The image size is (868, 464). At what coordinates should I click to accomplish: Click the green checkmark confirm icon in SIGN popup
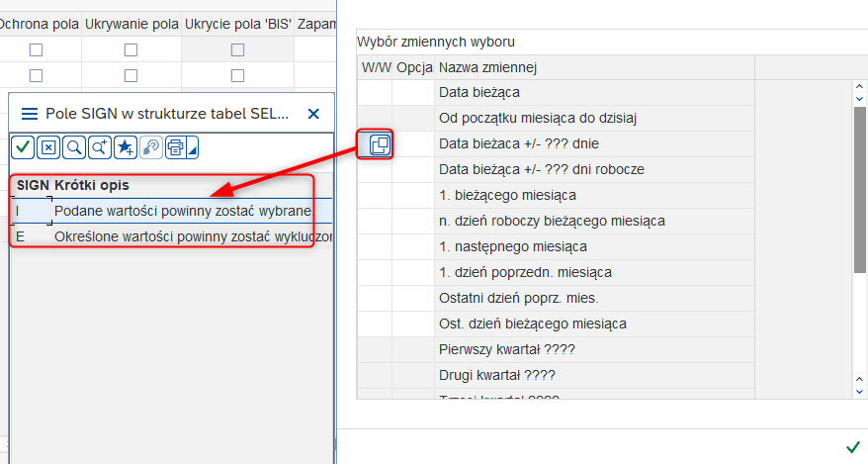[x=22, y=147]
